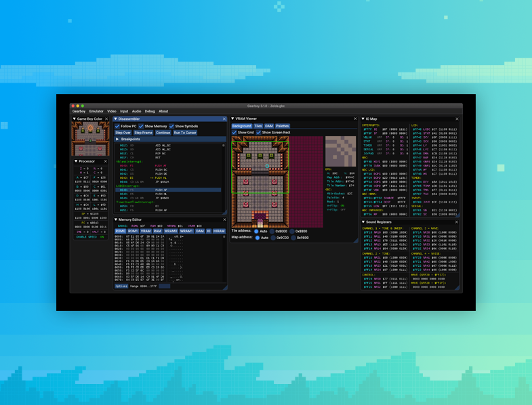Click the red close window light
Viewport: 532px width, 405px height.
73,106
